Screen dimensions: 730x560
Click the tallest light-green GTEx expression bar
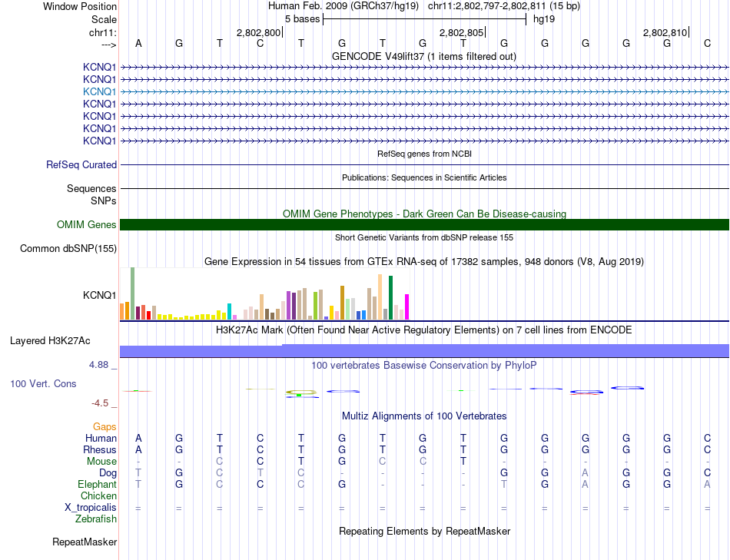[132, 293]
